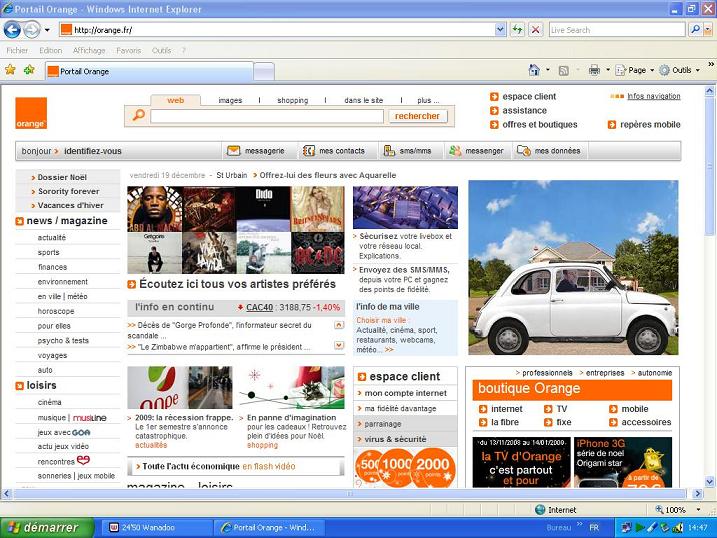
Task: Click the mes contacts address book icon
Action: click(309, 150)
